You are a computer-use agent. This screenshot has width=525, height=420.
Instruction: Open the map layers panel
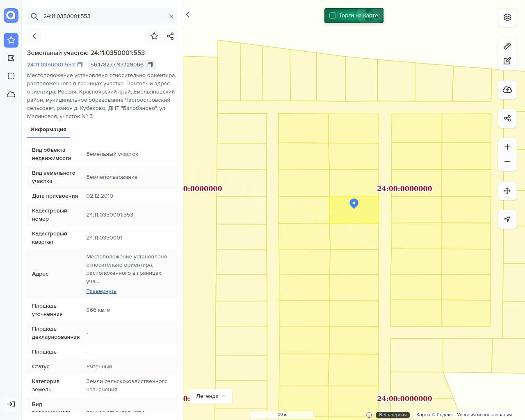click(507, 17)
